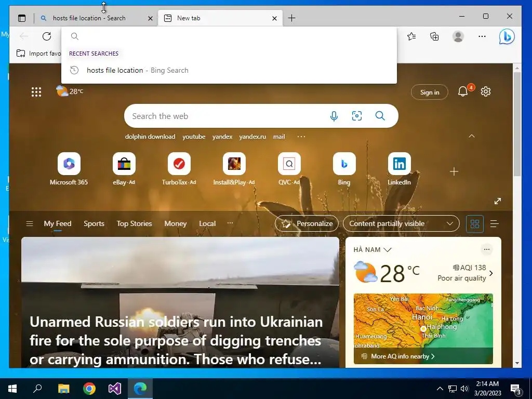Click the magnifier search icon in the web search box
Screen dimensions: 532x399
pos(380,116)
